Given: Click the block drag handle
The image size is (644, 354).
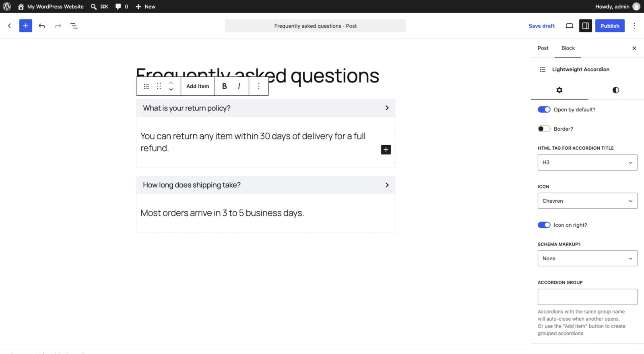Looking at the screenshot, I should (159, 86).
